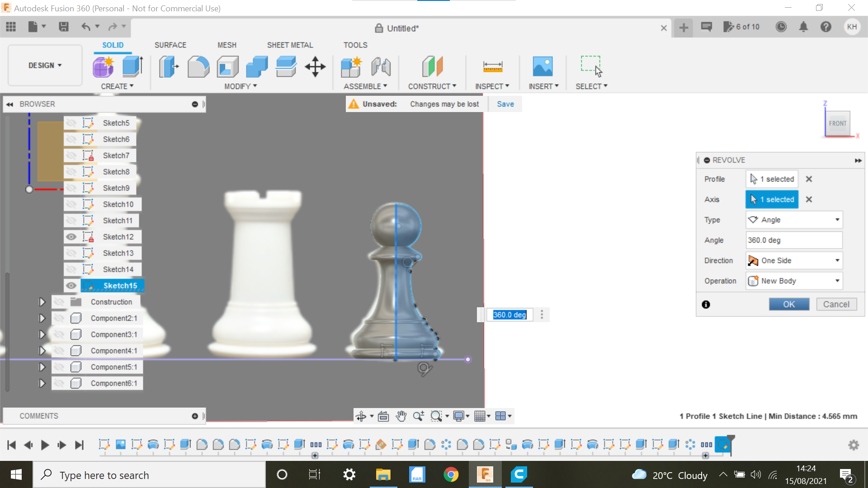Image resolution: width=868 pixels, height=488 pixels.
Task: Activate the Pan tool in navigation bar
Action: pos(401,416)
